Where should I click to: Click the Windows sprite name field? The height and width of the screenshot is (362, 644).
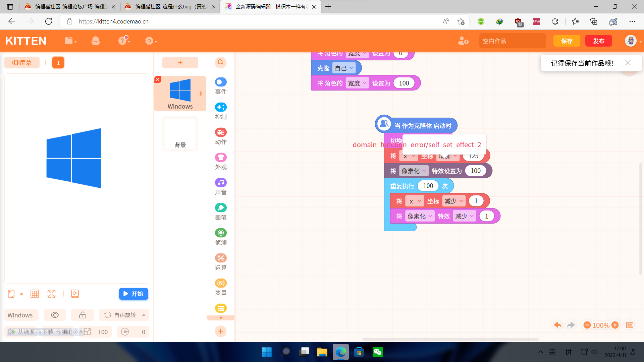tap(21, 315)
